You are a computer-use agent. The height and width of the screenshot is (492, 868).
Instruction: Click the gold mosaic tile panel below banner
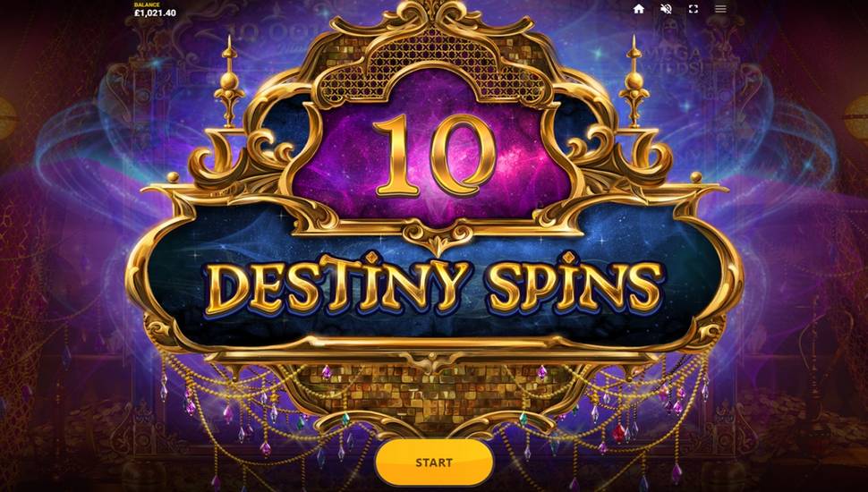pyautogui.click(x=435, y=392)
